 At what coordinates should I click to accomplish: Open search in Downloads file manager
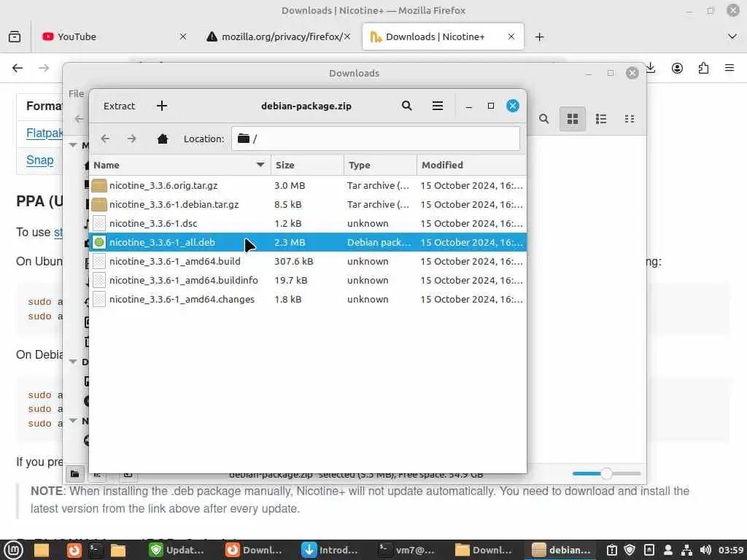tap(543, 119)
